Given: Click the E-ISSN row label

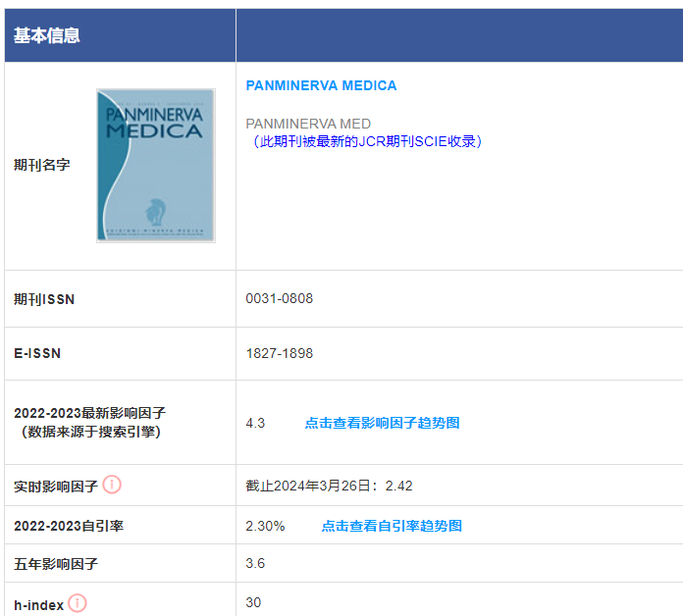Looking at the screenshot, I should click(x=37, y=353).
